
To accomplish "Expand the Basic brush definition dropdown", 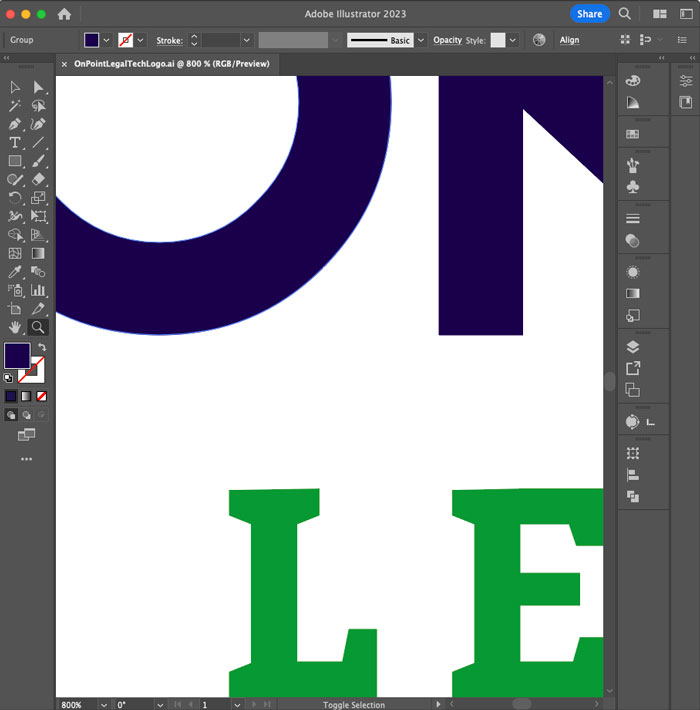I will [420, 40].
